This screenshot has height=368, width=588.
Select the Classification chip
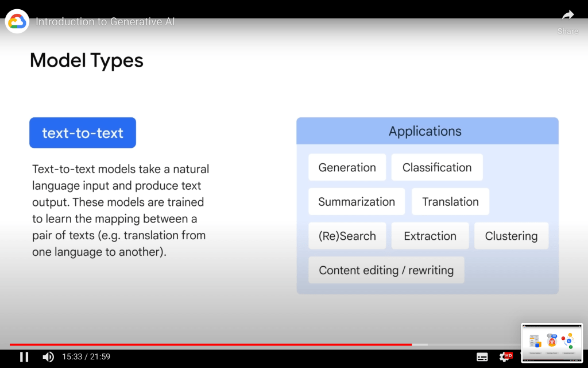tap(437, 167)
